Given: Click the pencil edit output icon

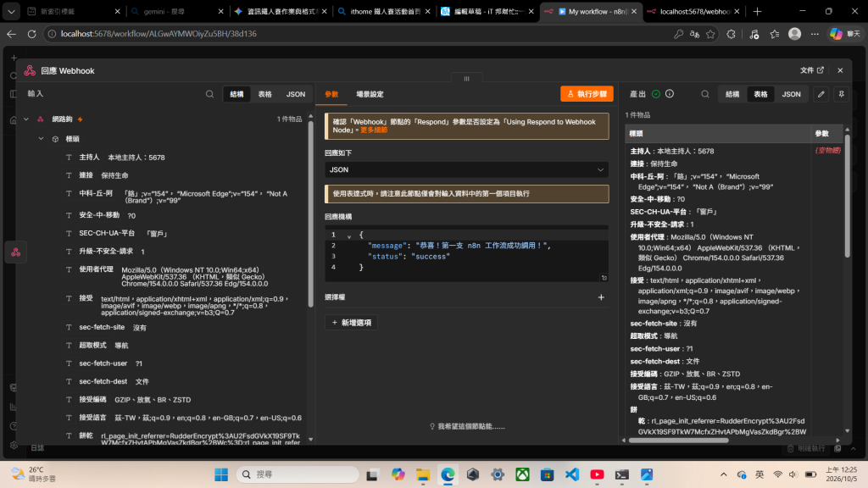Looking at the screenshot, I should point(821,94).
